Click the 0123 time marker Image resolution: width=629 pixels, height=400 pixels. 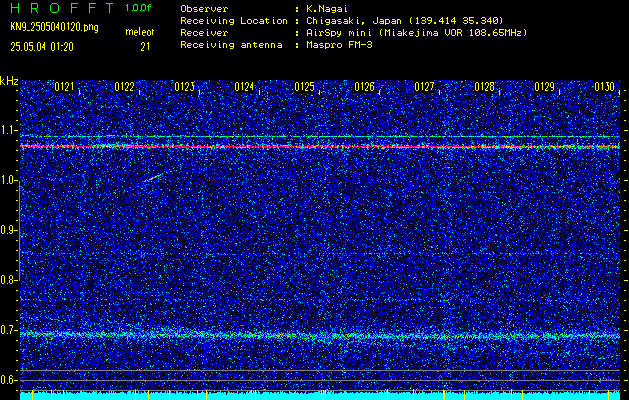(185, 87)
